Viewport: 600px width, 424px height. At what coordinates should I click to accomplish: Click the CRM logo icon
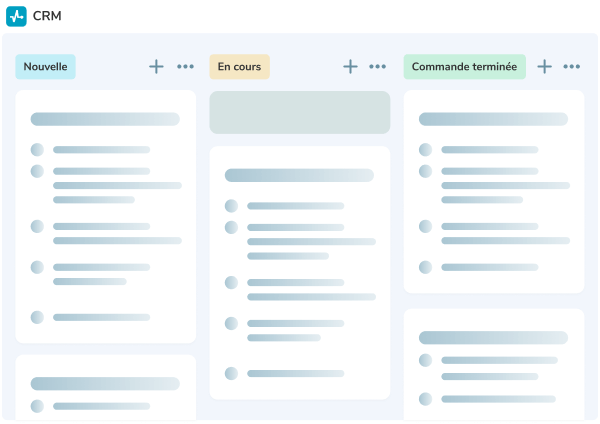(x=16, y=16)
